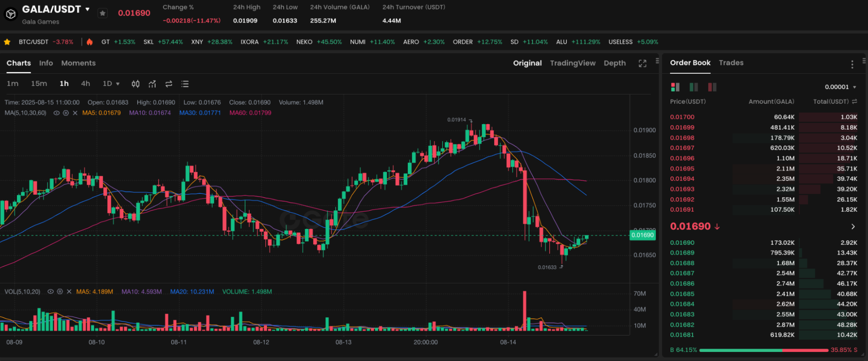The image size is (868, 361).
Task: Select the bid price 0.01685 row
Action: (763, 294)
